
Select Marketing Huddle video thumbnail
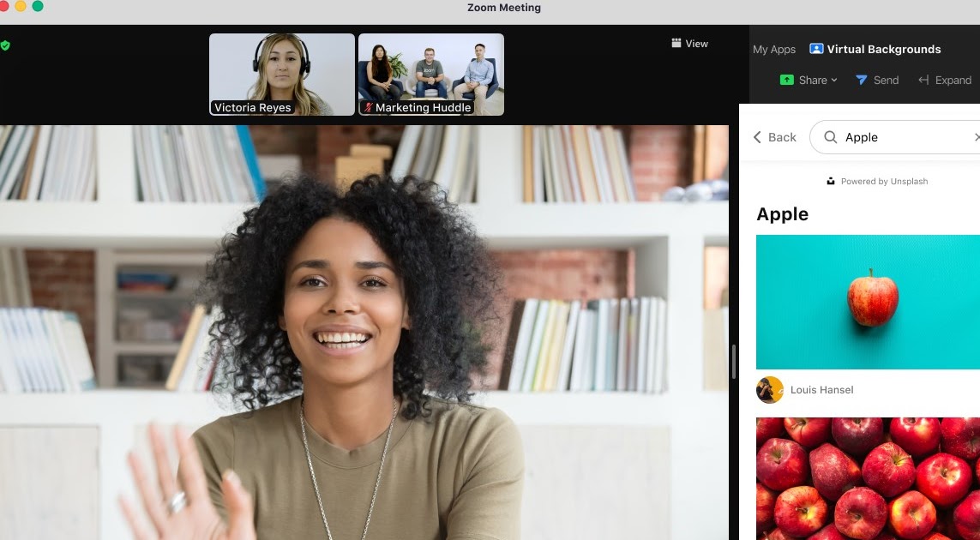pos(431,75)
